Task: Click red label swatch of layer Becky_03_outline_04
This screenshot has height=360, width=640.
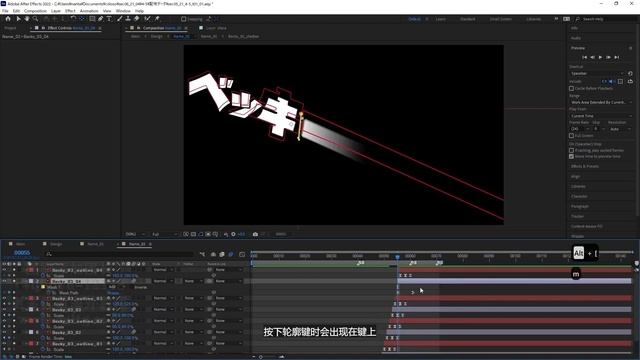Action: [31, 270]
